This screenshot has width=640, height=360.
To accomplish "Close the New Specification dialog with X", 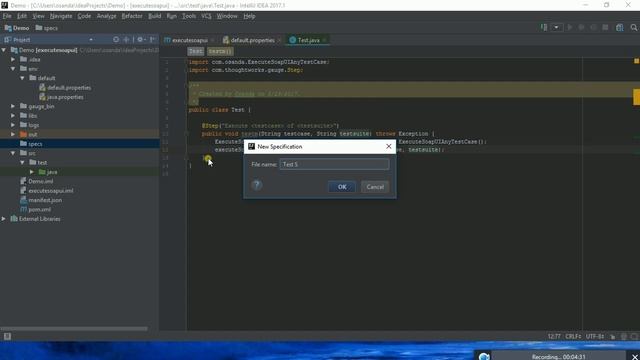I will point(389,146).
